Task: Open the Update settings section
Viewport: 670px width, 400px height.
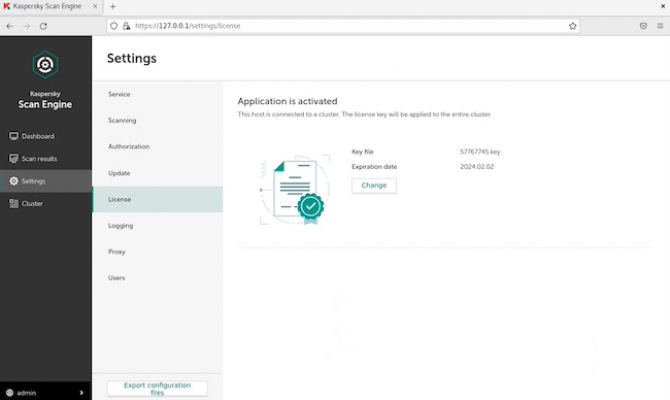Action: pos(157,173)
